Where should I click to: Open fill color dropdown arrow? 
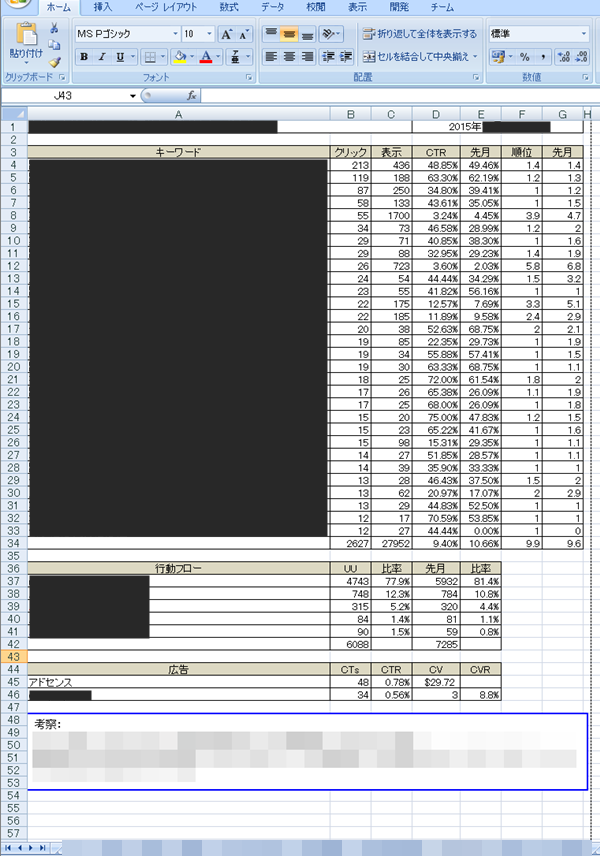(x=192, y=57)
